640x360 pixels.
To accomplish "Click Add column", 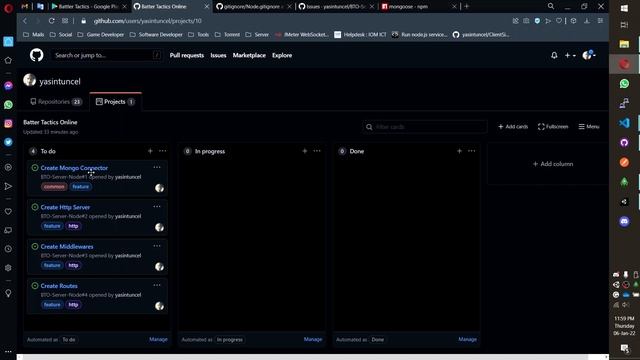I will (x=553, y=164).
